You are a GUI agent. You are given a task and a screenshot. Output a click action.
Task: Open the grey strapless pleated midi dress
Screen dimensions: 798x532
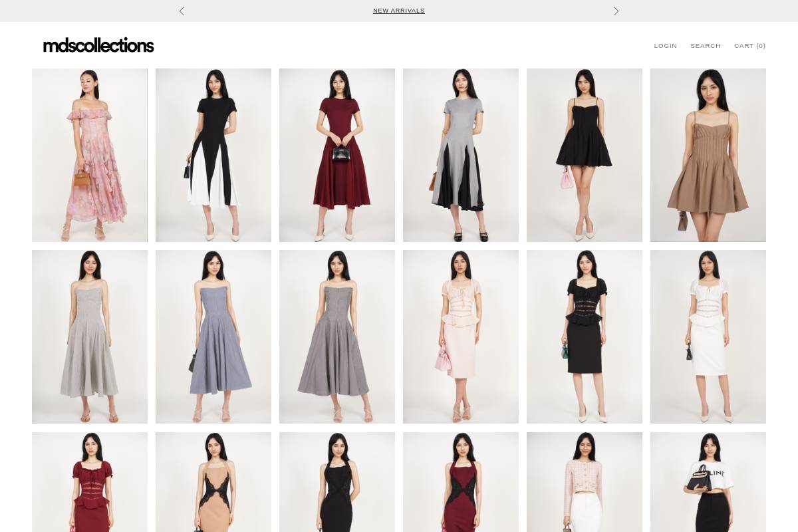tap(90, 336)
